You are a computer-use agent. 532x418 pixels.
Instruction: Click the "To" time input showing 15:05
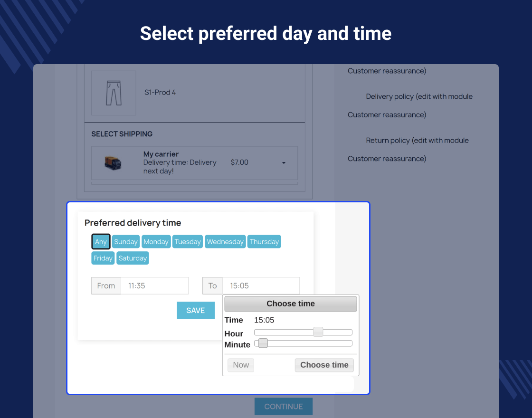261,285
